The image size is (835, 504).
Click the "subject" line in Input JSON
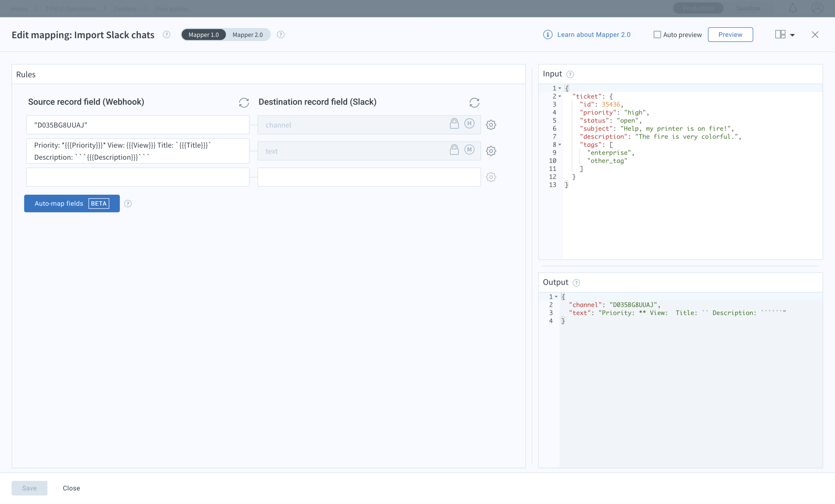(657, 129)
